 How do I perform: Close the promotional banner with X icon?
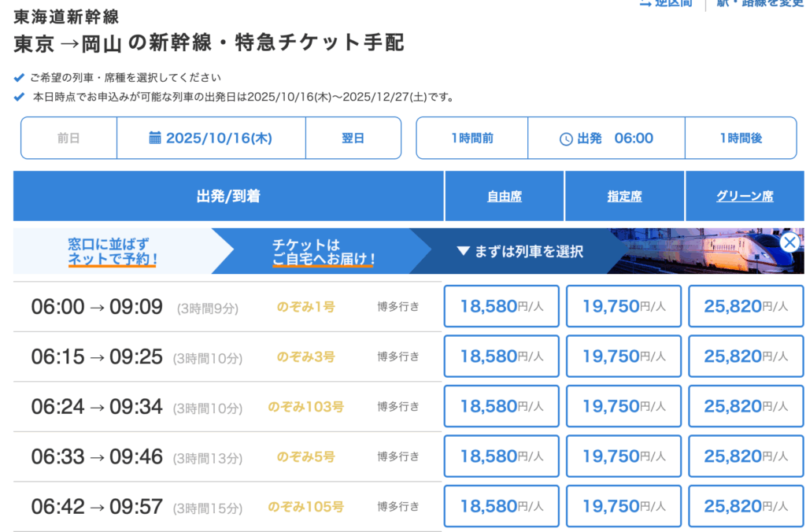pyautogui.click(x=789, y=242)
